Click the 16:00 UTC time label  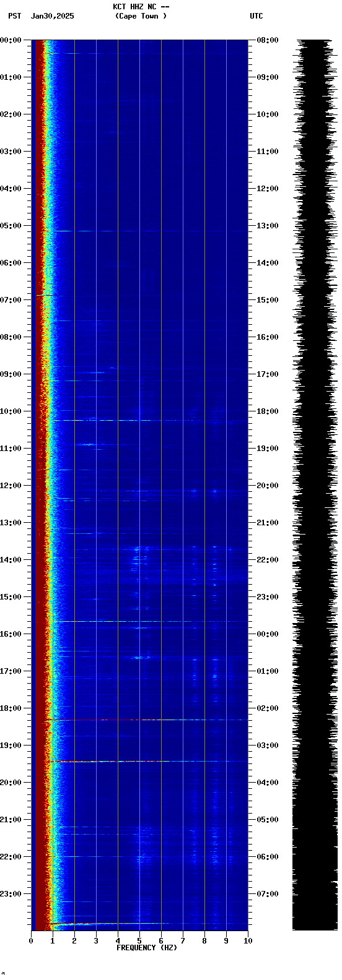click(268, 337)
